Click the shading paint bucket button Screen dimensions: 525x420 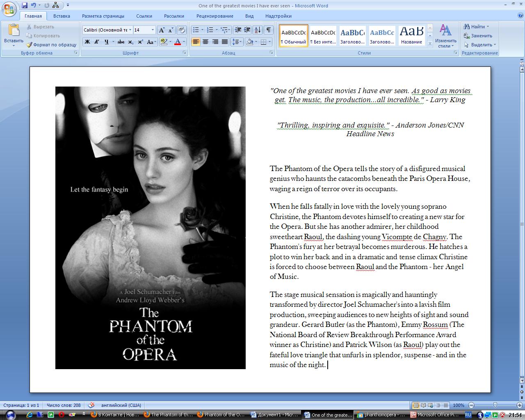[249, 42]
